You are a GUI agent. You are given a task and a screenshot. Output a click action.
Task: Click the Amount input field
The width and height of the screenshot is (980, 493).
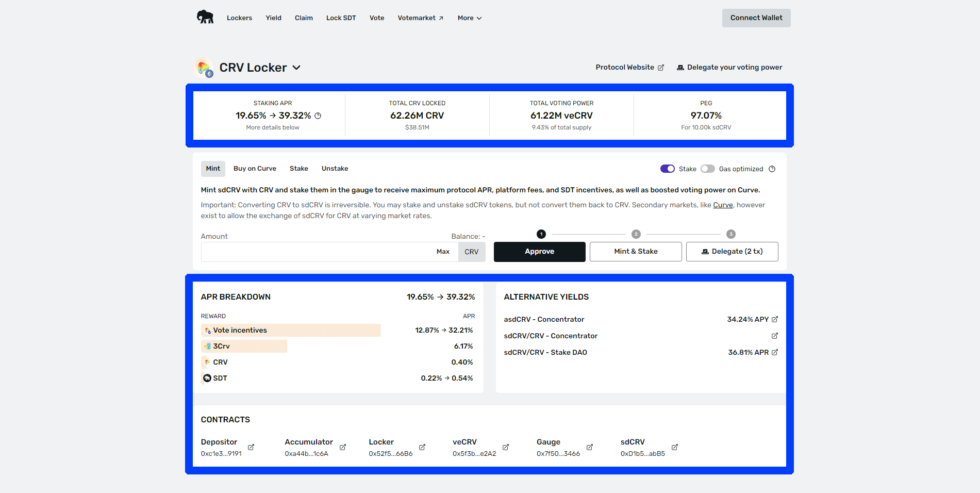pos(314,252)
